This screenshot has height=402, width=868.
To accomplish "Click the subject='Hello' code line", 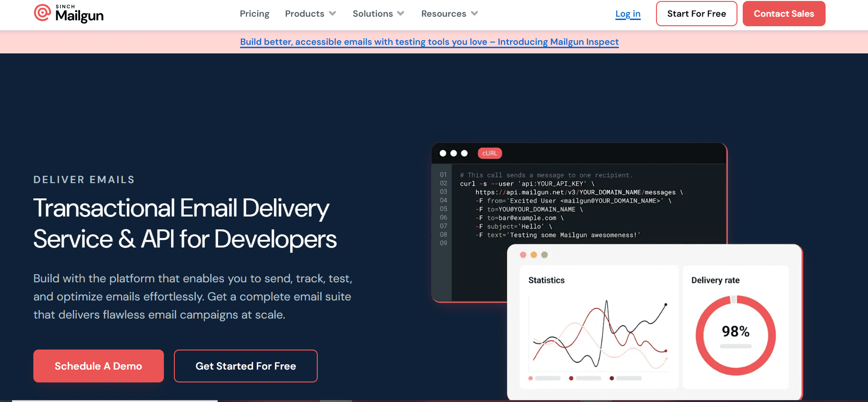I will [514, 227].
